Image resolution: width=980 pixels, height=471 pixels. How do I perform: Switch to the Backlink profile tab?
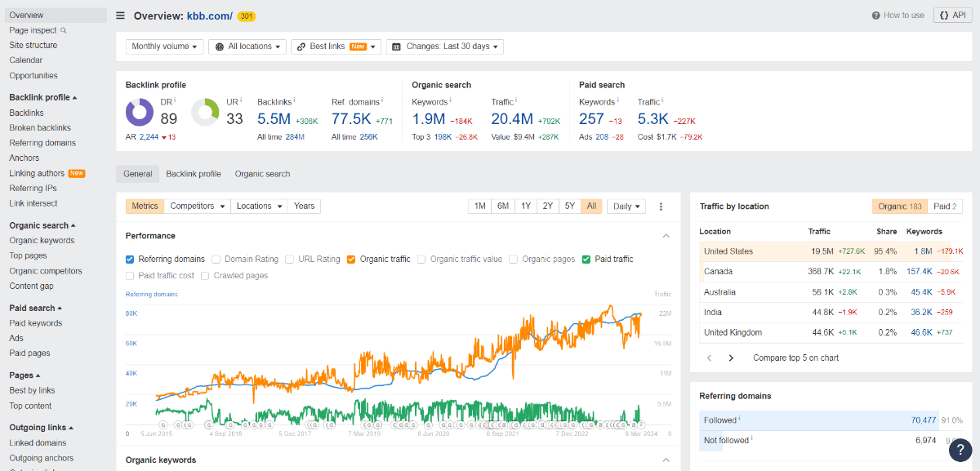194,174
